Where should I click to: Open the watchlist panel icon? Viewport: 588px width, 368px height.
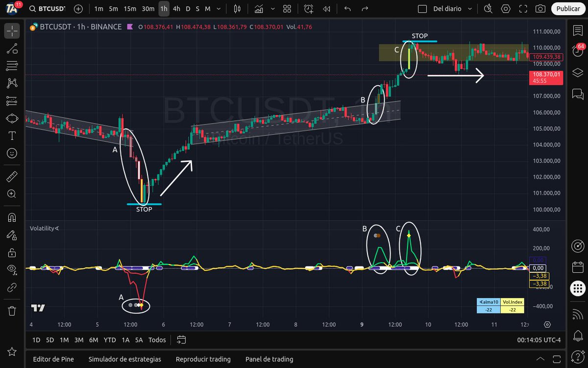[x=577, y=30]
